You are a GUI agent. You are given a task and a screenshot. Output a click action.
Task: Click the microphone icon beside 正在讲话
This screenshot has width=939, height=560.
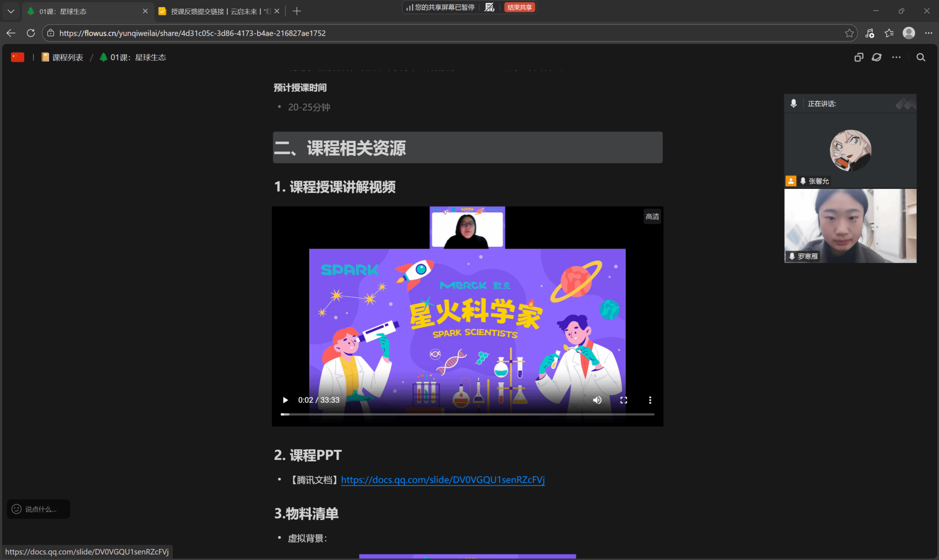794,104
